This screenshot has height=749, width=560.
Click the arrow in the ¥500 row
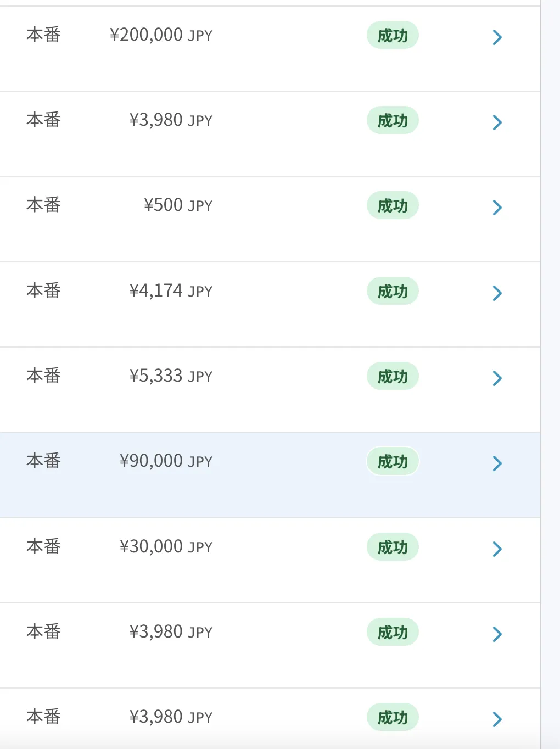(497, 208)
